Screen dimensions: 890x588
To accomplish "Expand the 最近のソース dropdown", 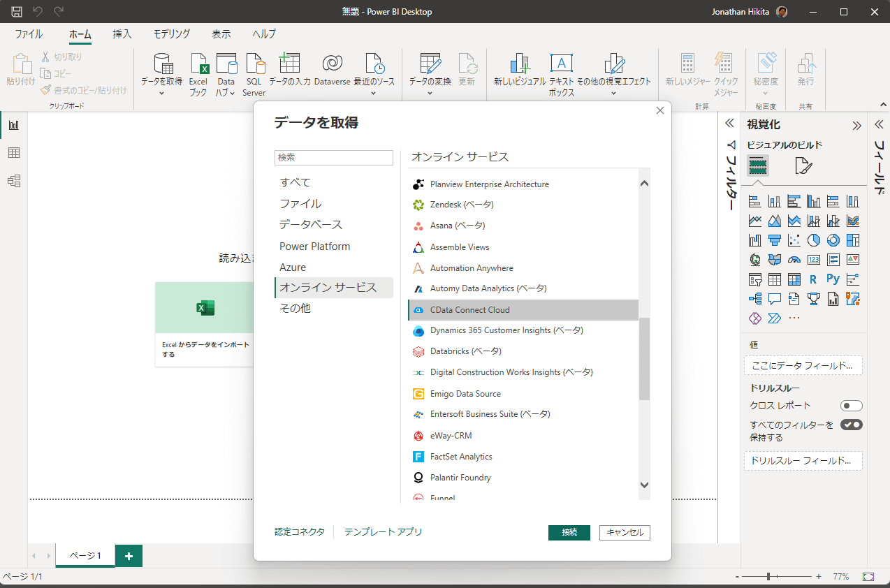I will (373, 94).
